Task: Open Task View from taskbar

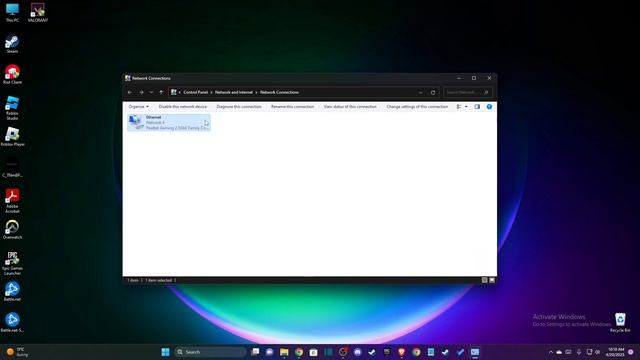Action: 255,352
